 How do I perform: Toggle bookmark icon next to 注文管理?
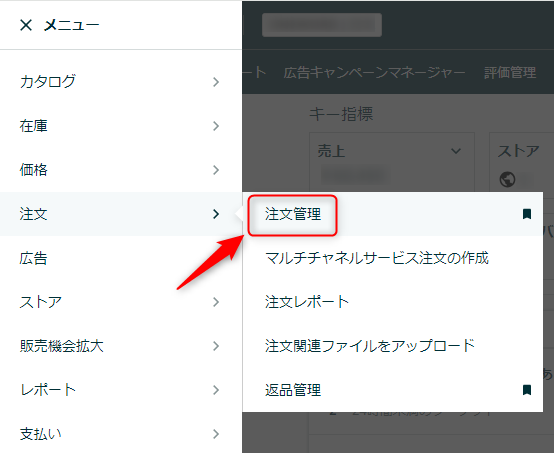526,214
